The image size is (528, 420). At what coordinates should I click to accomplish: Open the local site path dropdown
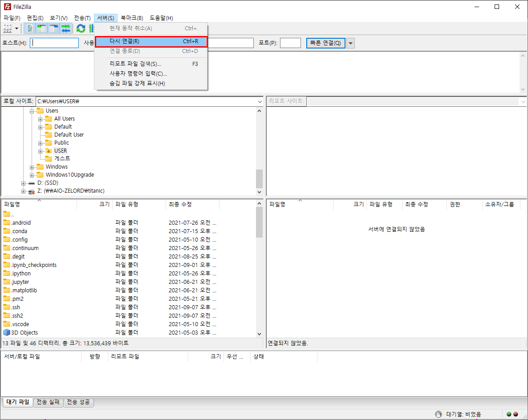click(260, 101)
